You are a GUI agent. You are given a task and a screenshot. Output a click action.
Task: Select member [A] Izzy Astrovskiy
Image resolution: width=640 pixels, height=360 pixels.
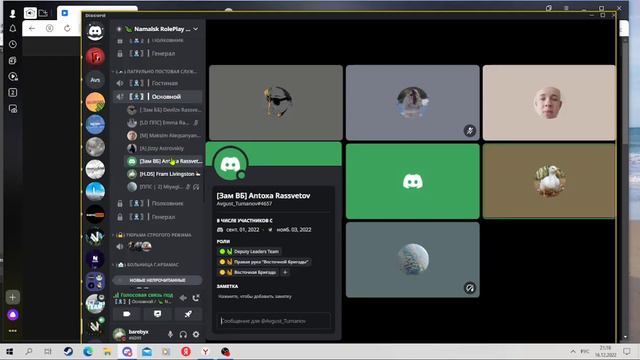point(164,148)
